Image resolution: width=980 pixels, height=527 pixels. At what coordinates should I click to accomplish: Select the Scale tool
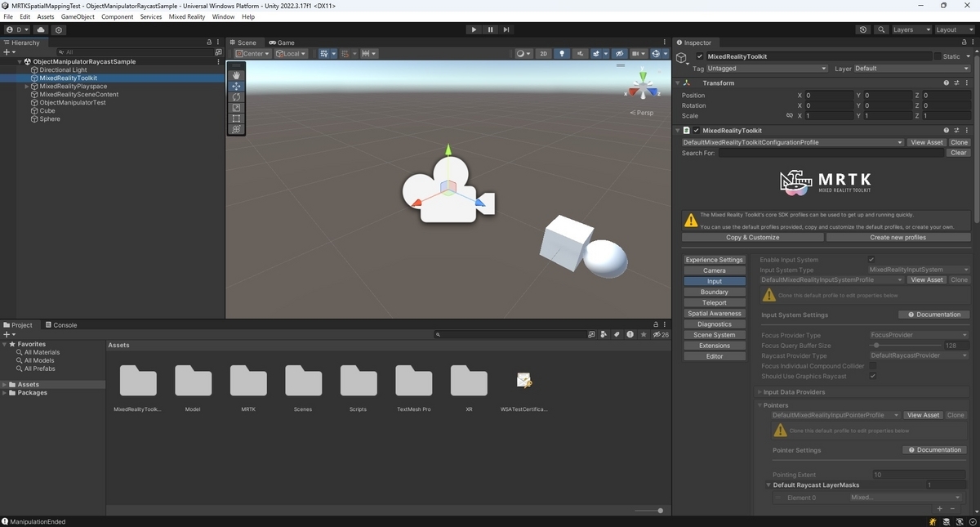(236, 107)
